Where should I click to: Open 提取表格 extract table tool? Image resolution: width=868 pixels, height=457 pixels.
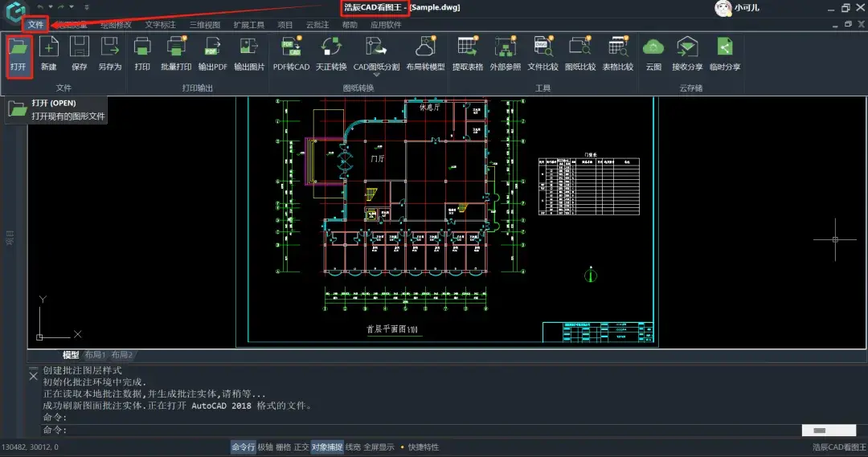click(x=468, y=55)
